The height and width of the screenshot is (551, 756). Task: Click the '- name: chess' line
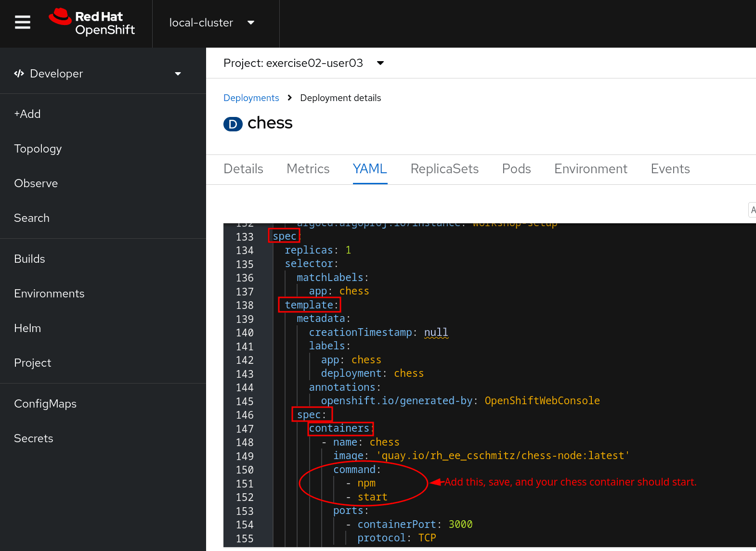[x=360, y=442]
